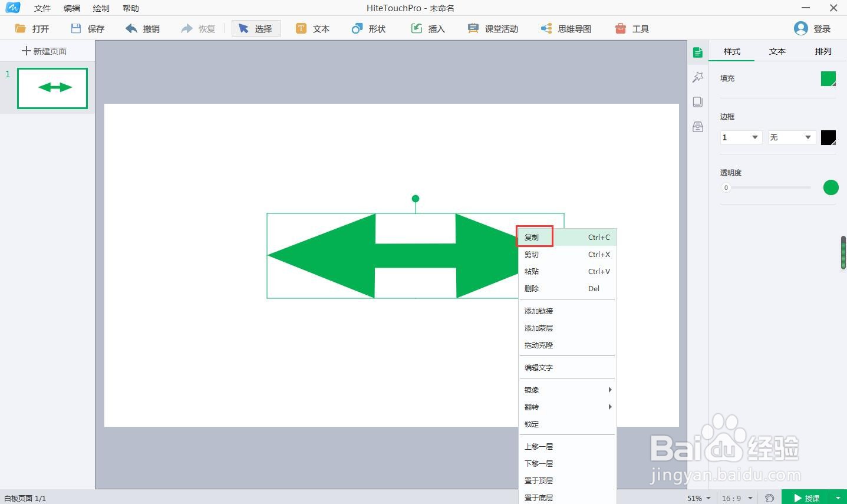This screenshot has height=504, width=847.
Task: Add a page with 新建页面
Action: click(x=44, y=51)
